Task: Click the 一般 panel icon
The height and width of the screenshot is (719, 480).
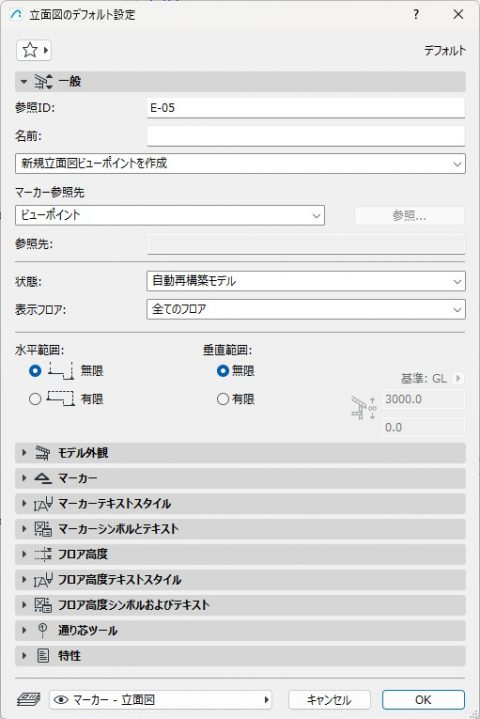Action: 43,82
